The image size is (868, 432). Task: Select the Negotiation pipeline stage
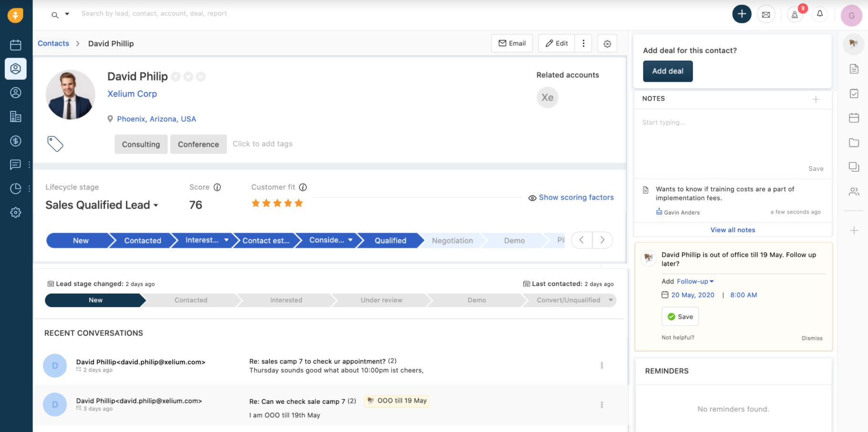point(452,241)
